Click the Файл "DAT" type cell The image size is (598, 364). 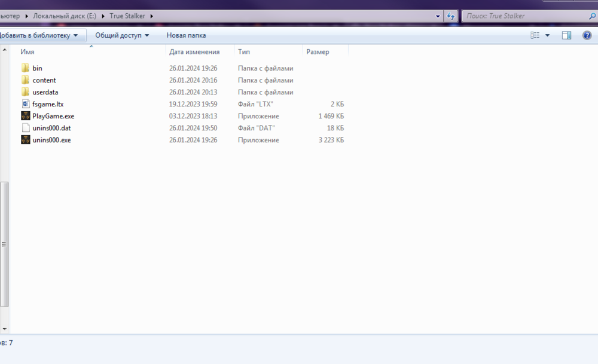(257, 128)
